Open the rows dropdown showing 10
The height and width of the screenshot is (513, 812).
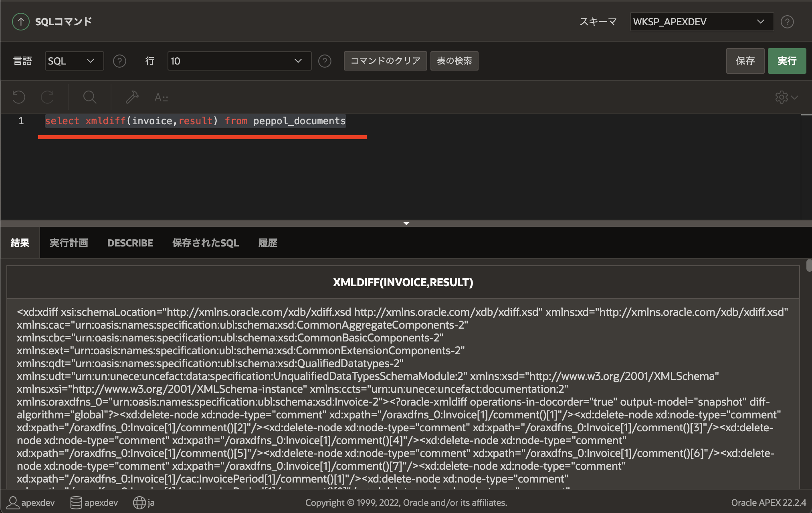click(239, 61)
